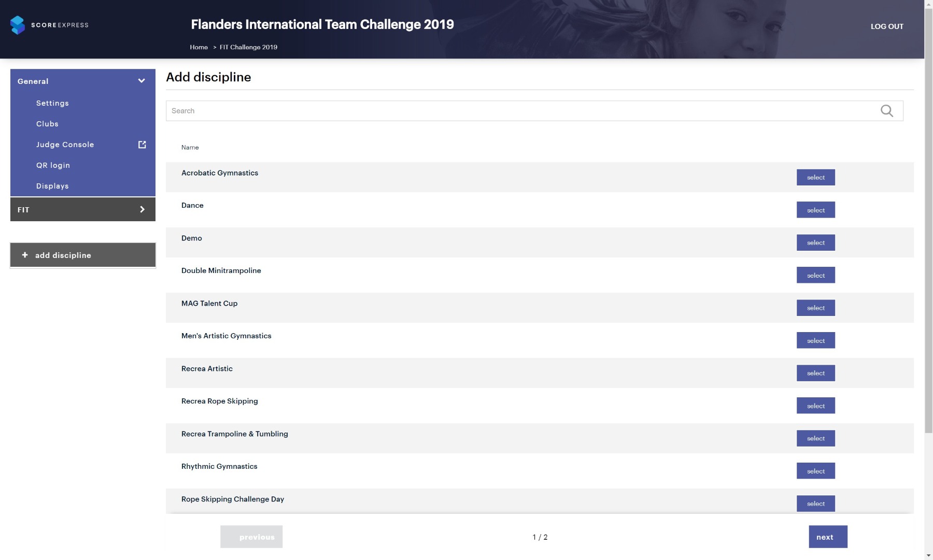Select the Dance discipline
The image size is (933, 560).
coord(816,210)
